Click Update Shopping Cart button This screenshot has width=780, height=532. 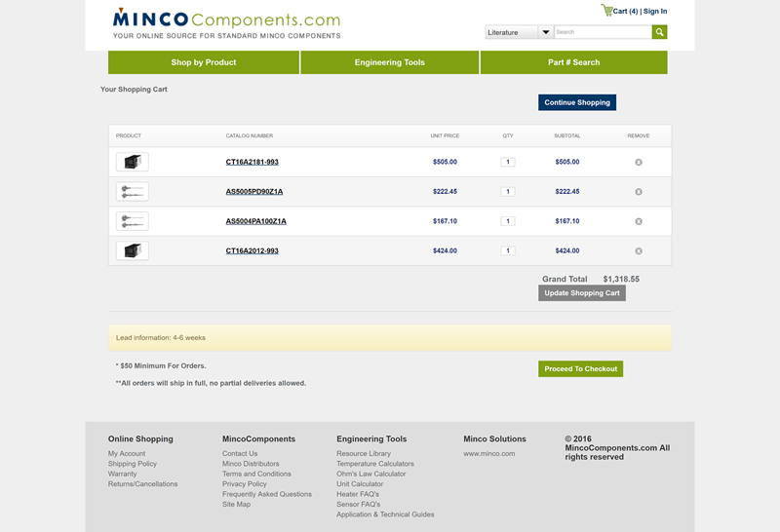pyautogui.click(x=582, y=293)
